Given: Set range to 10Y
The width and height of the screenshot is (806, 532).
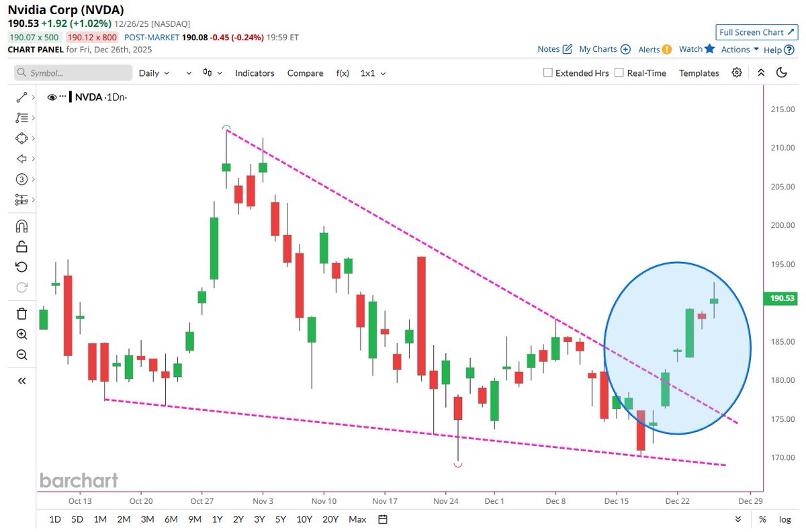Looking at the screenshot, I should [304, 519].
